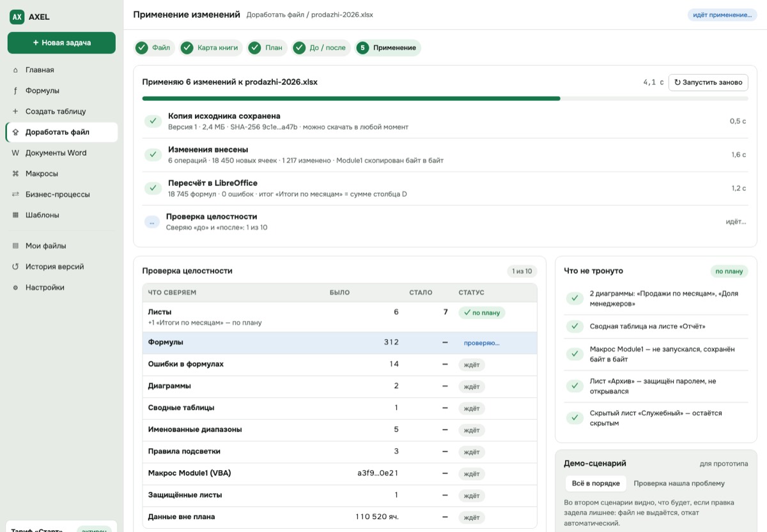This screenshot has height=532, width=767.
Task: Select the Применение step
Action: pos(387,48)
